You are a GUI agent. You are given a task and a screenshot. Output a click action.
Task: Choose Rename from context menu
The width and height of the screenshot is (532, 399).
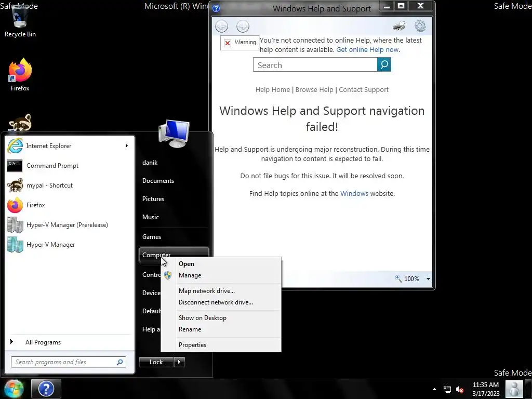(222, 329)
